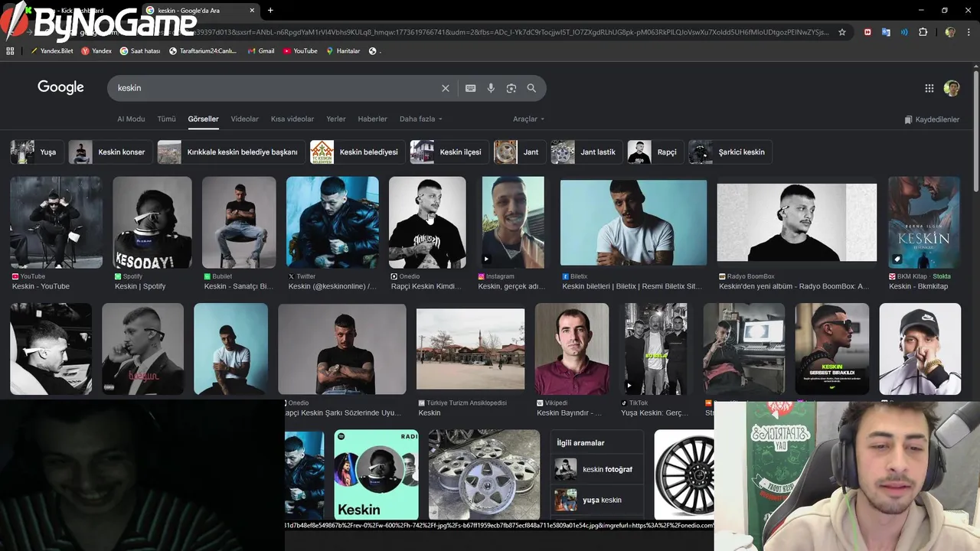This screenshot has height=551, width=980.
Task: Open the Keskin (@keskinonline) Twitter result
Action: 332,286
